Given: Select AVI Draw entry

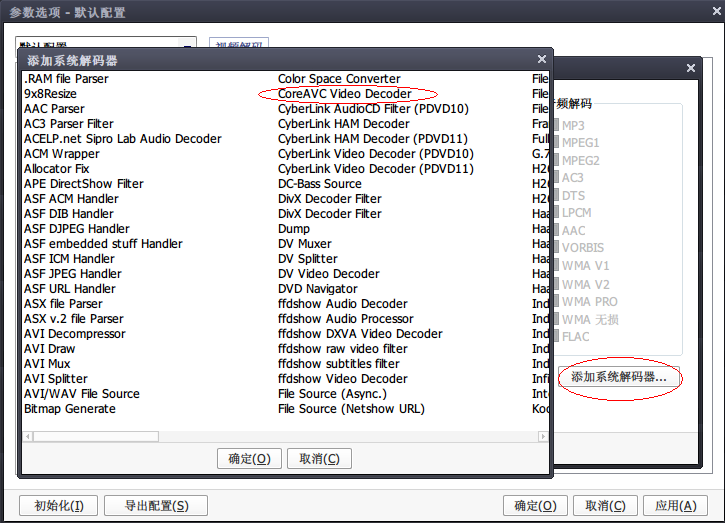Looking at the screenshot, I should tap(49, 349).
